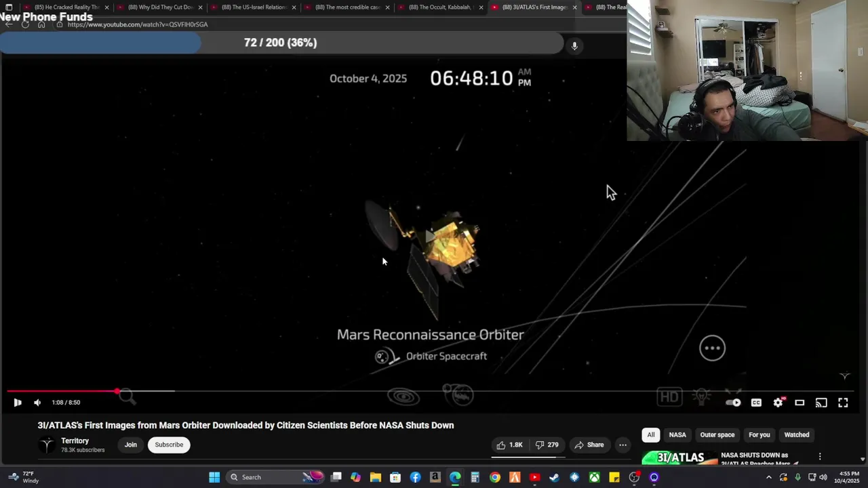Join the Territory channel

130,445
